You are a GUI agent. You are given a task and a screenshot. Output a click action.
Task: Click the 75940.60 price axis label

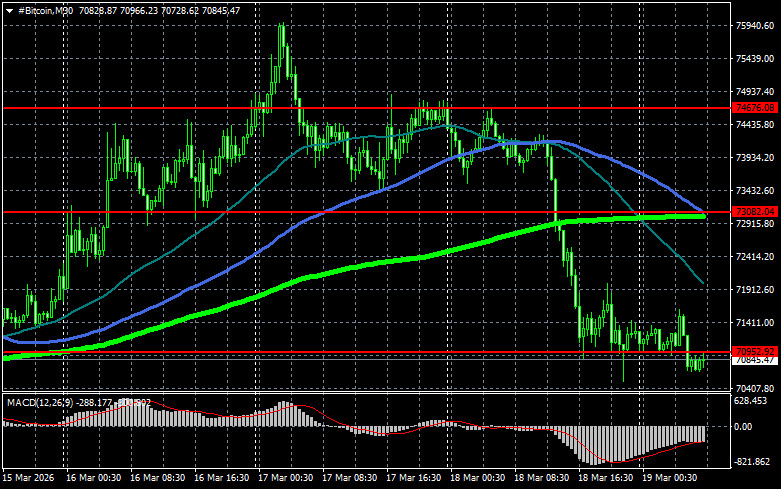pyautogui.click(x=755, y=25)
